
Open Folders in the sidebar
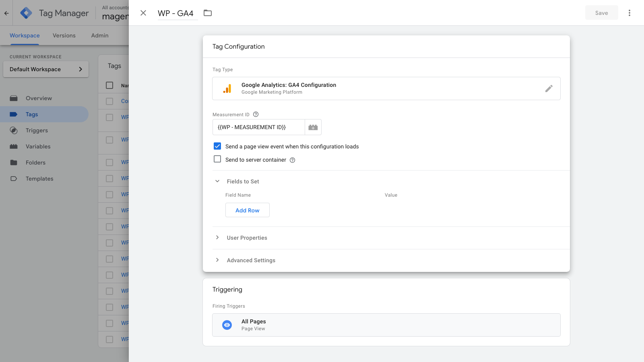(44, 162)
